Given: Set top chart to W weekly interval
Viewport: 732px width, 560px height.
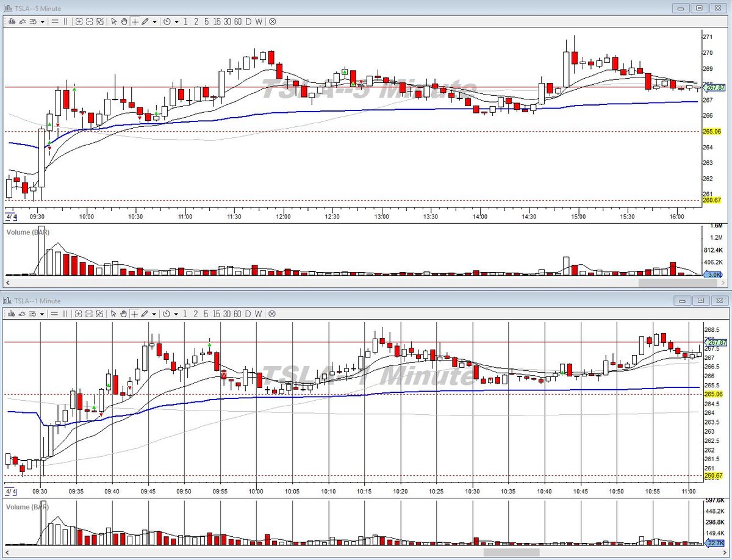Looking at the screenshot, I should (x=259, y=21).
